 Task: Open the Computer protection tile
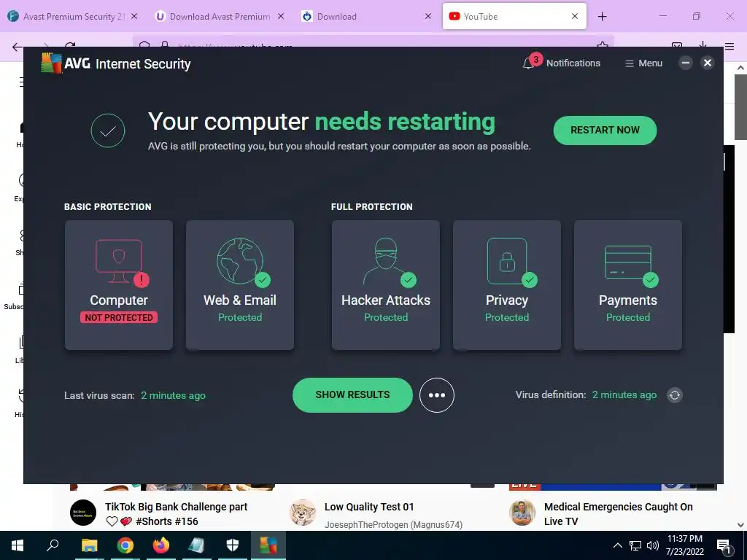pos(119,285)
